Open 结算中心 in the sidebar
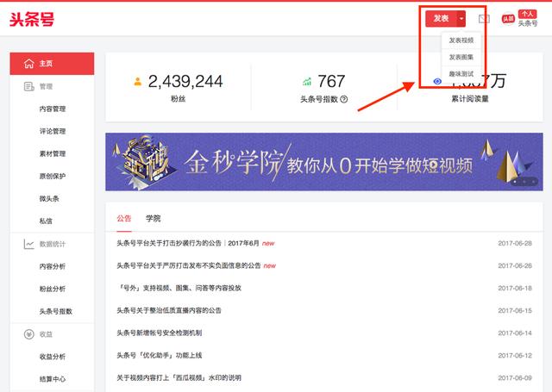Viewport: 552px width, 392px height. (53, 379)
